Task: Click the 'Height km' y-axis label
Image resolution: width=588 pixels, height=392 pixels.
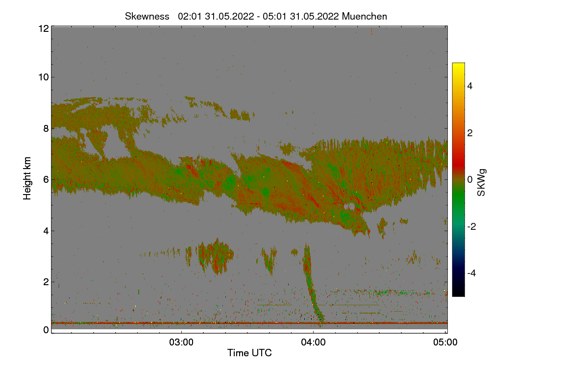Action: tap(27, 178)
